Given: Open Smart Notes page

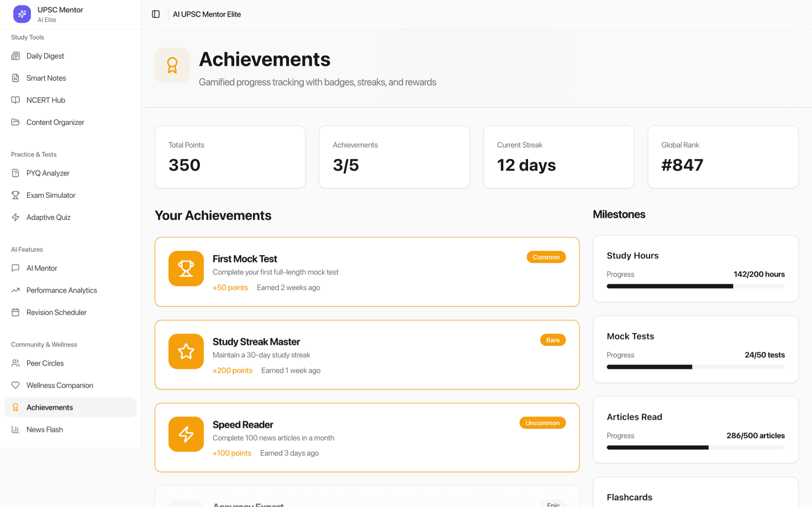Looking at the screenshot, I should coord(70,78).
